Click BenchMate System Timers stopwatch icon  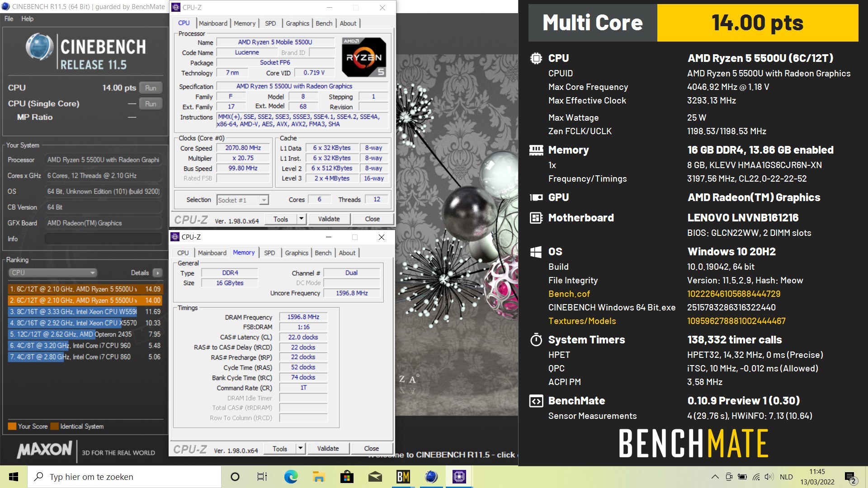pyautogui.click(x=536, y=340)
